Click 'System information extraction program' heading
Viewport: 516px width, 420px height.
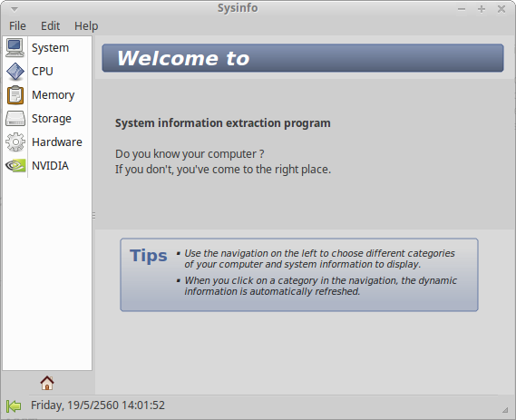(223, 123)
